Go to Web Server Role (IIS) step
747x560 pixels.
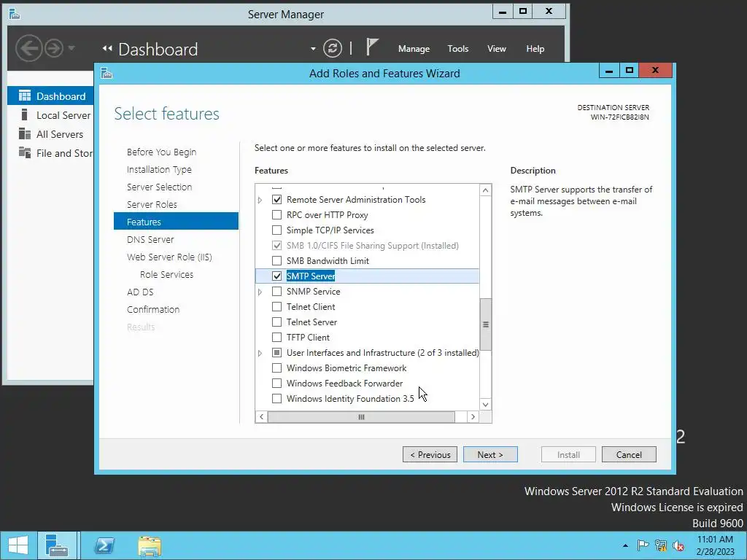[x=169, y=257]
